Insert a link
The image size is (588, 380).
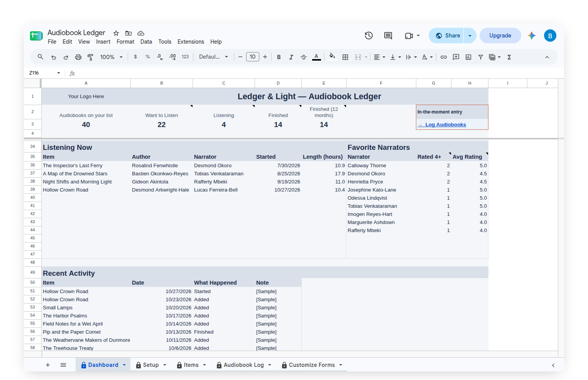[444, 57]
